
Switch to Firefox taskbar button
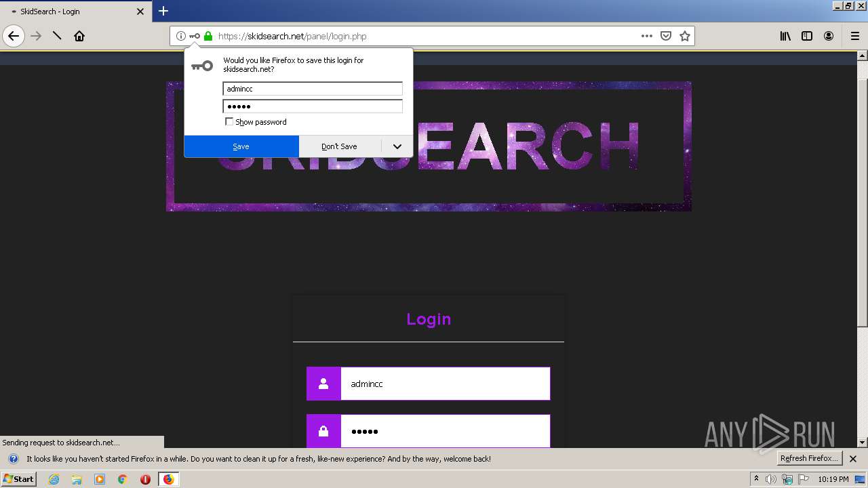click(168, 479)
